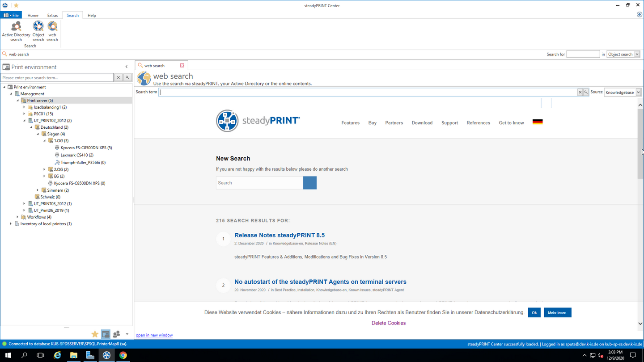Expand Inventory of local printers (1)
The height and width of the screenshot is (362, 644).
tap(11, 224)
